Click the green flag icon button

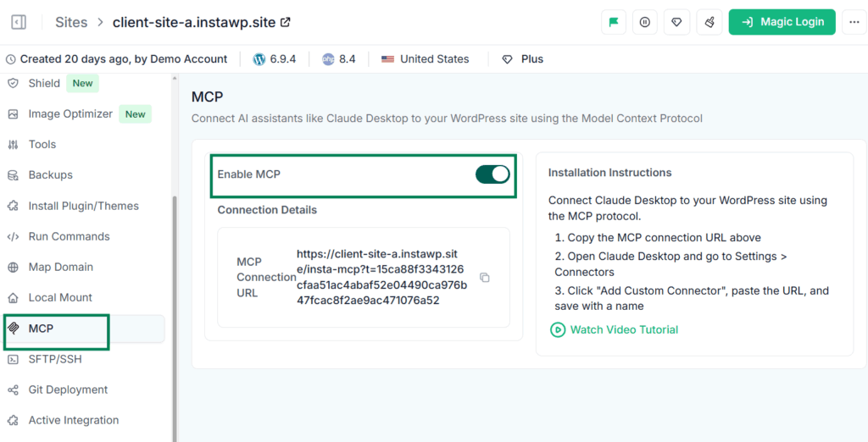(x=614, y=22)
